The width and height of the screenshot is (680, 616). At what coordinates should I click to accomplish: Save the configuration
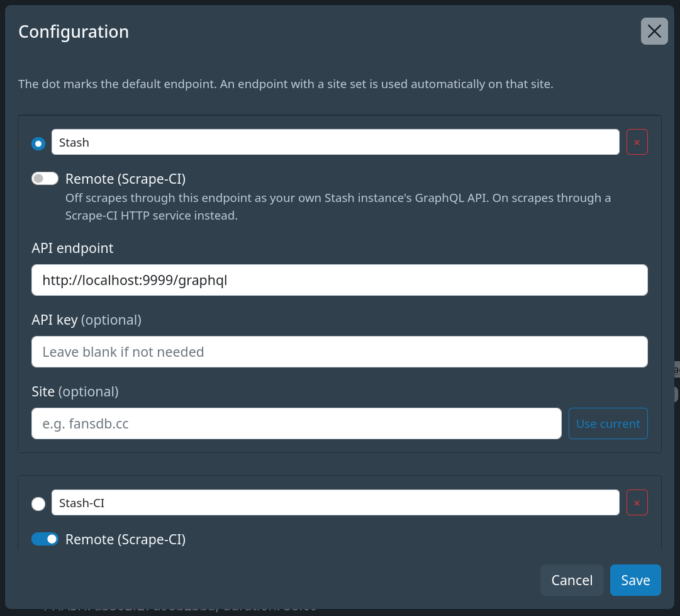tap(635, 580)
